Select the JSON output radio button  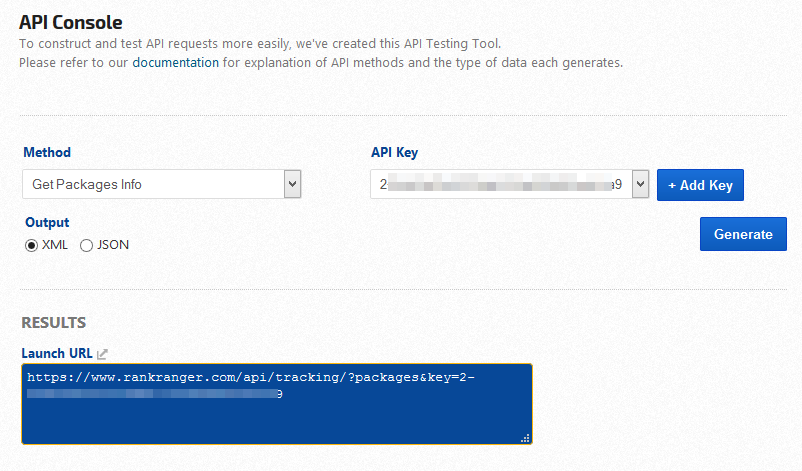[86, 245]
